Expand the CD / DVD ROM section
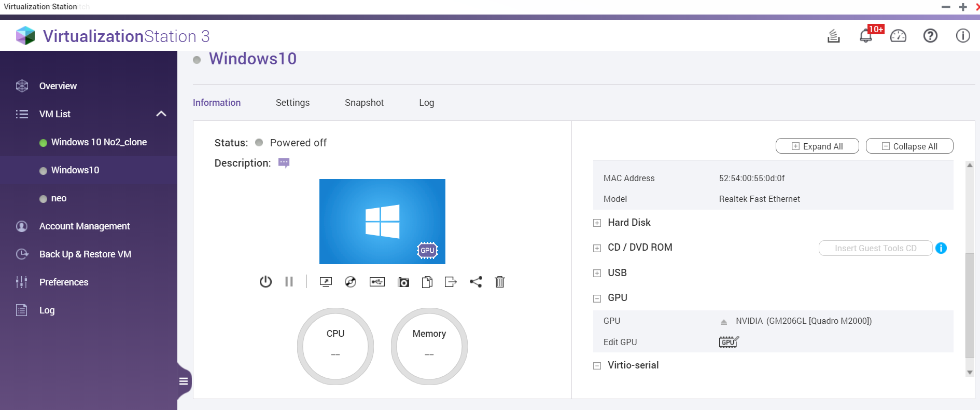980x410 pixels. pos(597,248)
